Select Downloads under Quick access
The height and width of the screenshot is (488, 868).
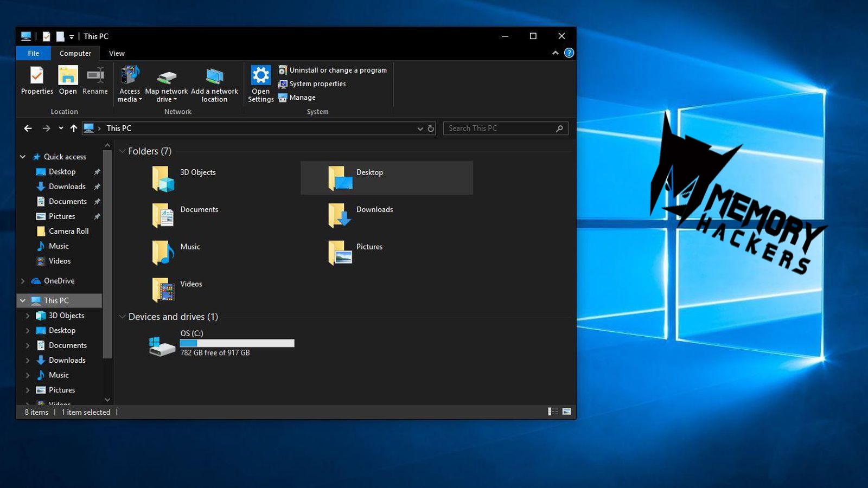pos(67,187)
